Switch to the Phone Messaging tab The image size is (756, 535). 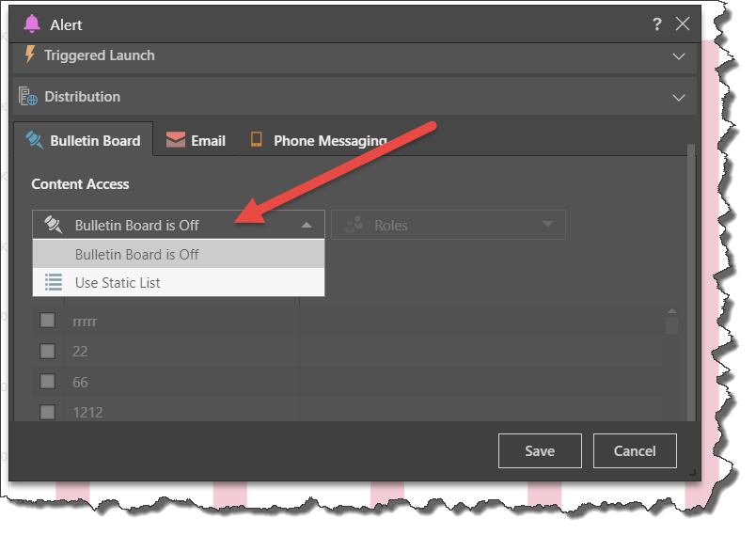pyautogui.click(x=329, y=140)
